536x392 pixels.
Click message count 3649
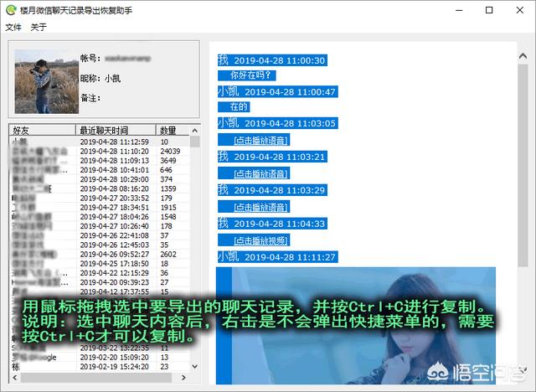168,160
